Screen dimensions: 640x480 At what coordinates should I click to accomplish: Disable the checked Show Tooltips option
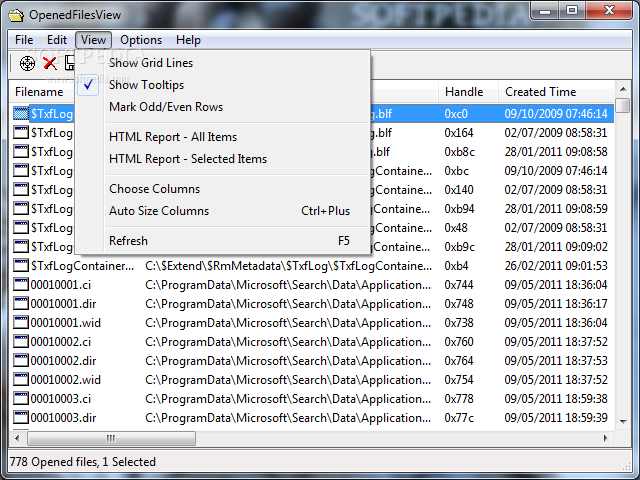[x=222, y=85]
